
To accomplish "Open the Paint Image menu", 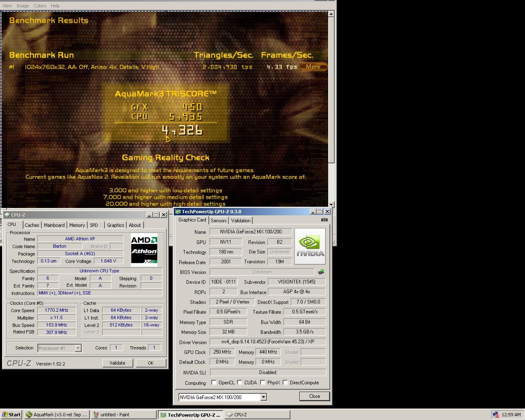I will tap(22, 6).
